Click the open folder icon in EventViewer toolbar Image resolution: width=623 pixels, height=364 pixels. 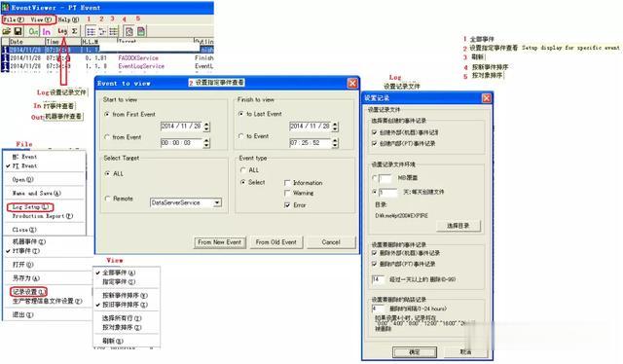[7, 31]
